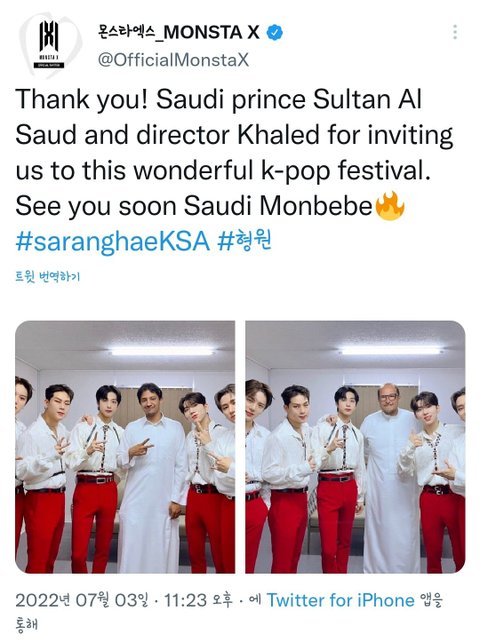Click the fire emoji after Monbebe
This screenshot has height=642, width=480.
coord(389,206)
